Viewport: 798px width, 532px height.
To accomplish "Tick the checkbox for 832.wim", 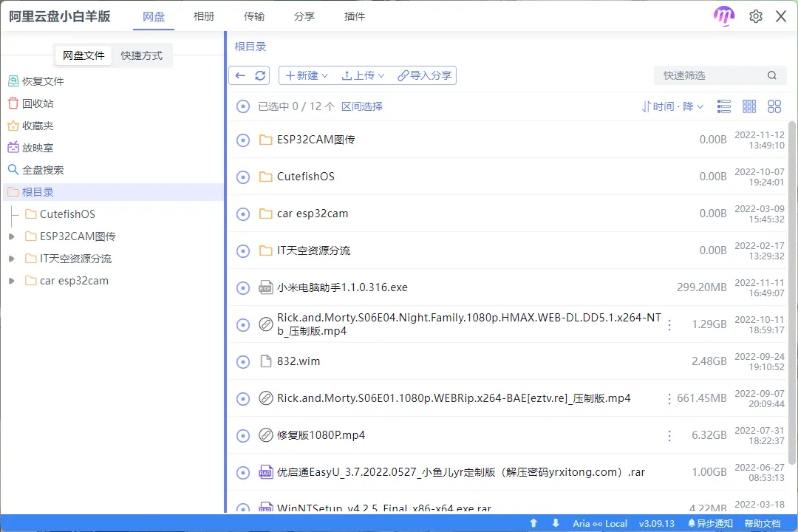I will coord(243,361).
